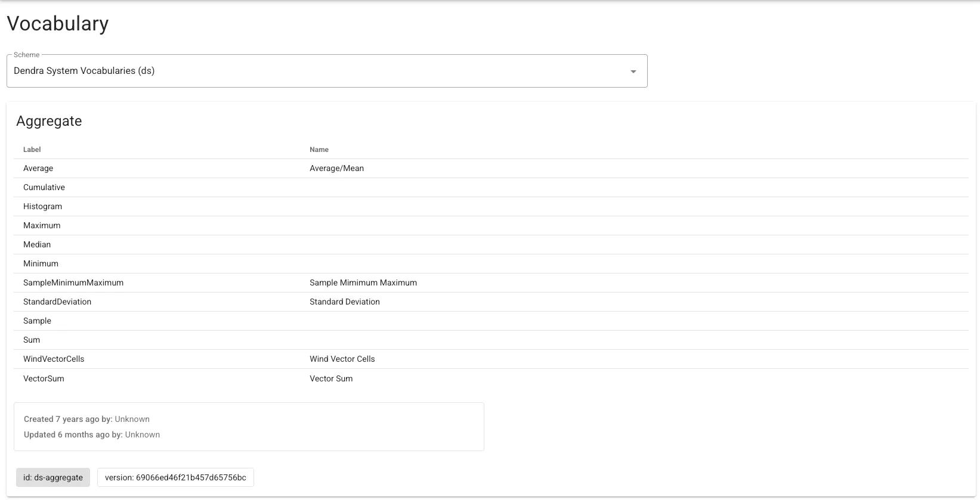This screenshot has height=500, width=980.
Task: Select the Minimum row
Action: [x=491, y=264]
